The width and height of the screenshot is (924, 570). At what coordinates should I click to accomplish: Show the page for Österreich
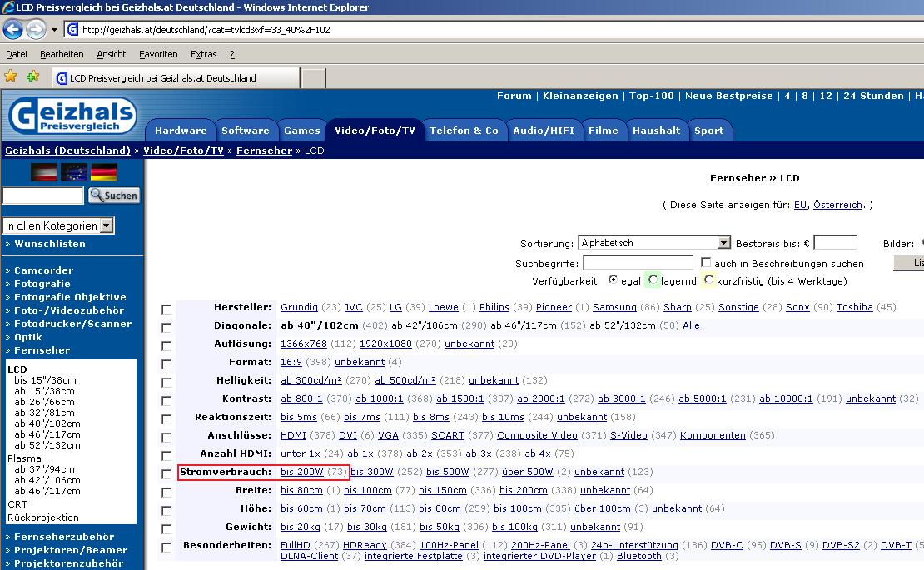(837, 205)
